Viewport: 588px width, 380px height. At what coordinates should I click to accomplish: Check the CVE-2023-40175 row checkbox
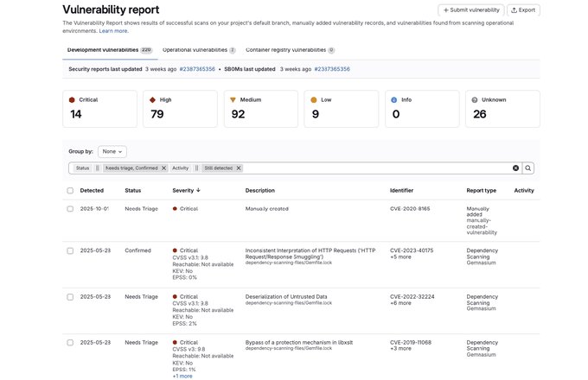coord(70,250)
